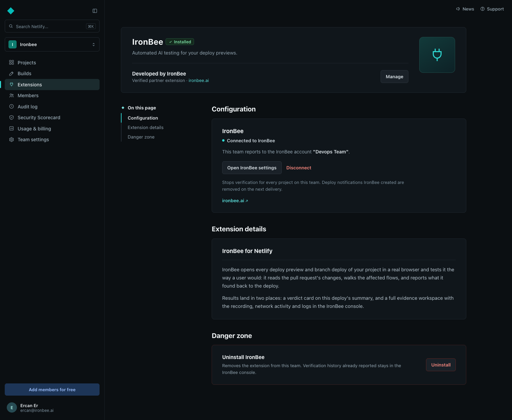Open Projects in the sidebar
The height and width of the screenshot is (420, 512).
[x=52, y=62]
